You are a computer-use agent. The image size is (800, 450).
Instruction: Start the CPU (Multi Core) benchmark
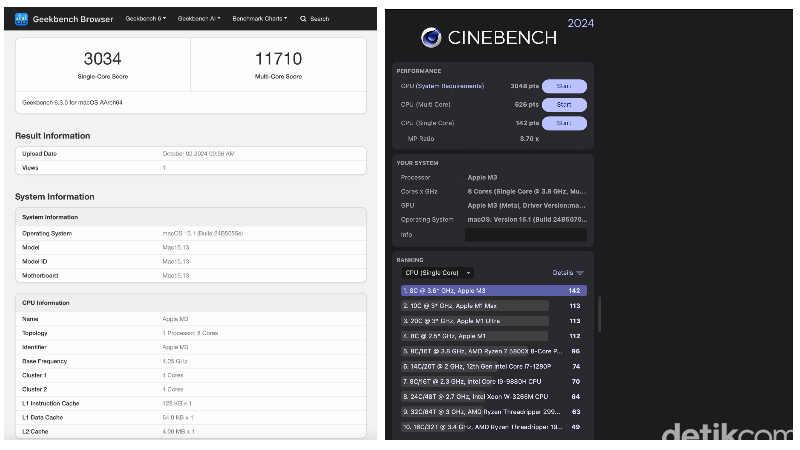[564, 105]
